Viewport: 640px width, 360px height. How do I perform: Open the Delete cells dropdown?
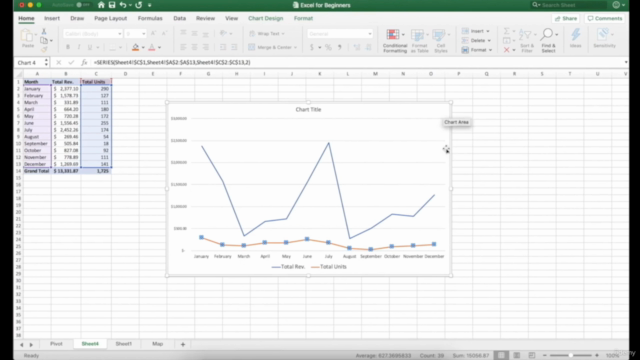point(476,40)
